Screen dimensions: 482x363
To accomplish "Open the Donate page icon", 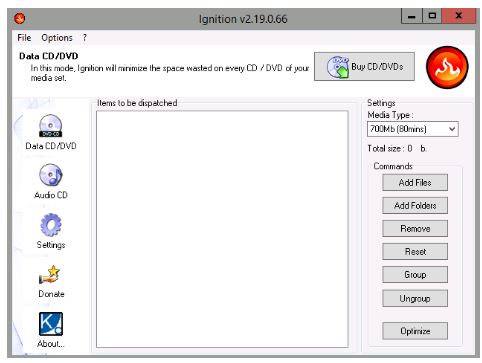I will pyautogui.click(x=51, y=274).
